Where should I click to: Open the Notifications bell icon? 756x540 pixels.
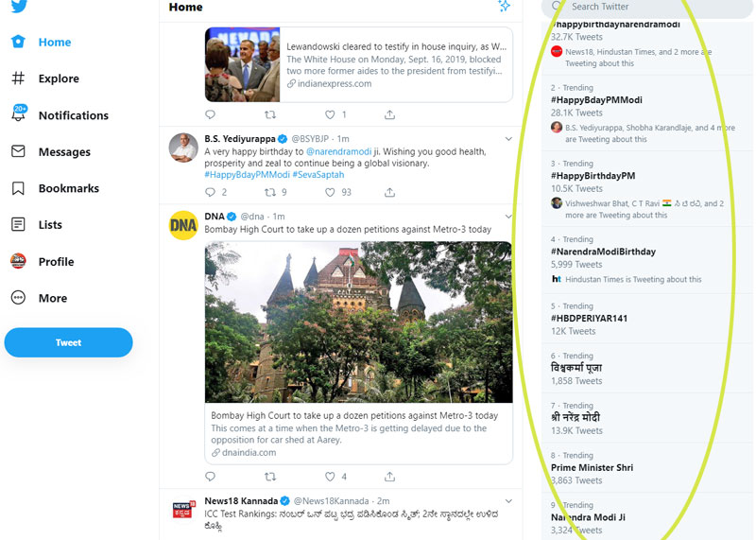(x=18, y=114)
